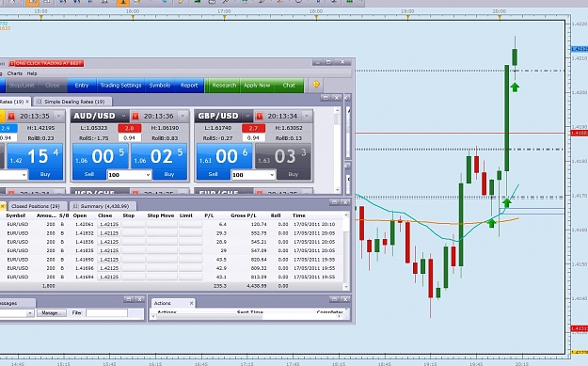The image size is (588, 366).
Task: Click the red icon beside the 20:13:35 time
Action: (11, 117)
